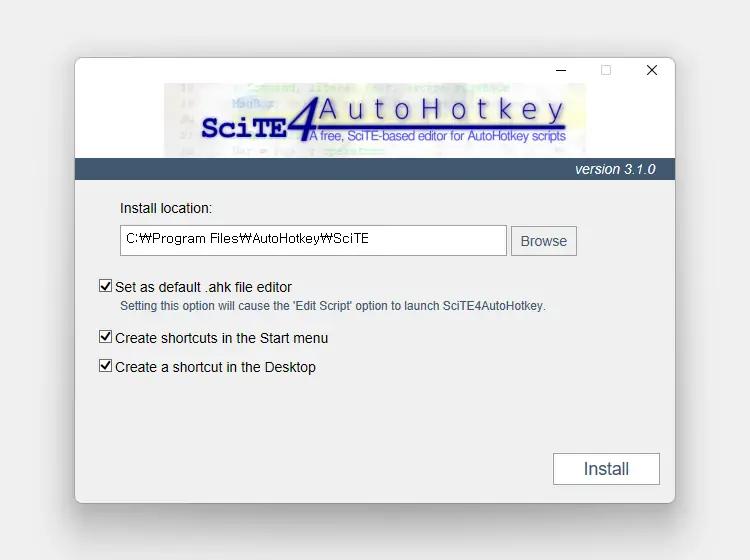The width and height of the screenshot is (750, 560).
Task: Click the Install button
Action: click(x=607, y=469)
